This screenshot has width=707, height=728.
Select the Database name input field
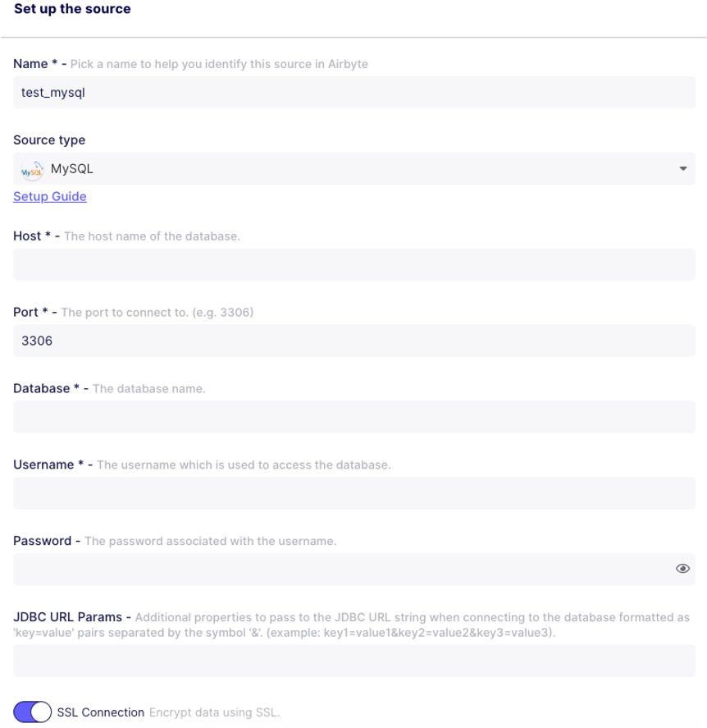click(354, 417)
